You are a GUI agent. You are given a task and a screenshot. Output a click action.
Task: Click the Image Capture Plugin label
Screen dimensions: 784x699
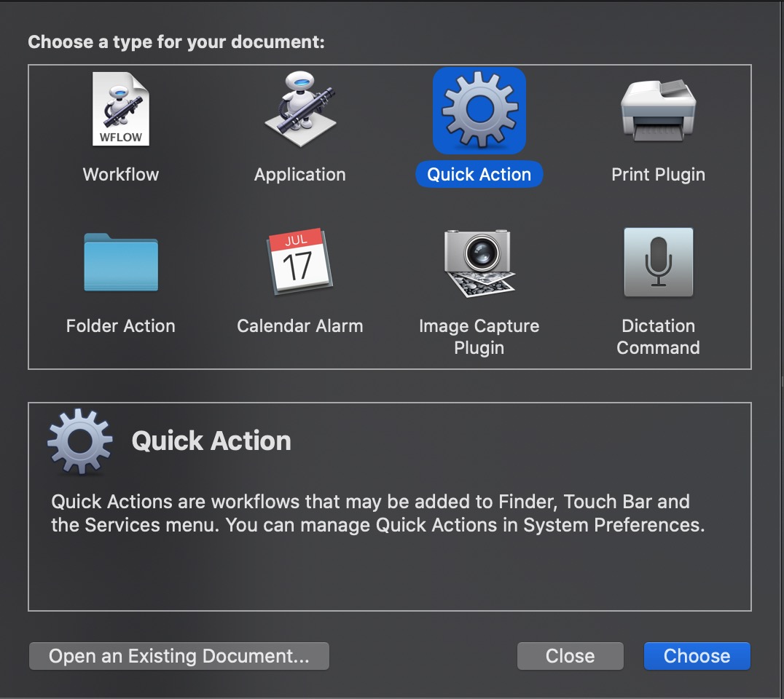click(x=479, y=337)
